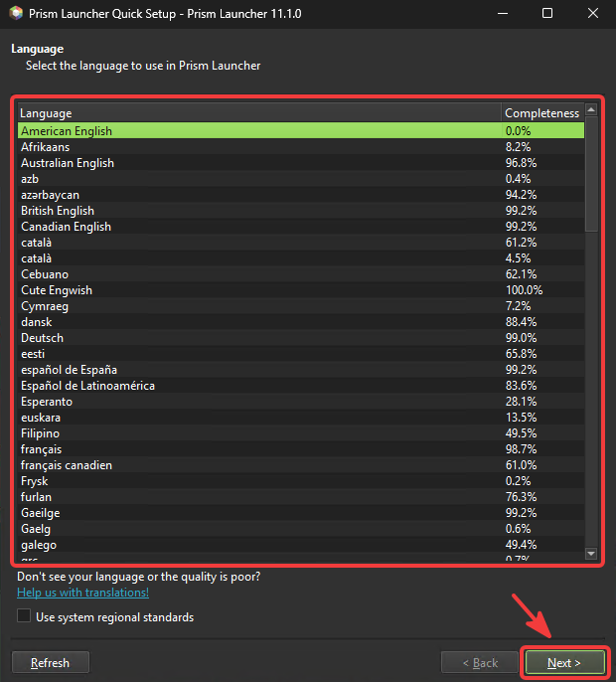
Task: Select Cebuano language row
Action: [x=301, y=274]
